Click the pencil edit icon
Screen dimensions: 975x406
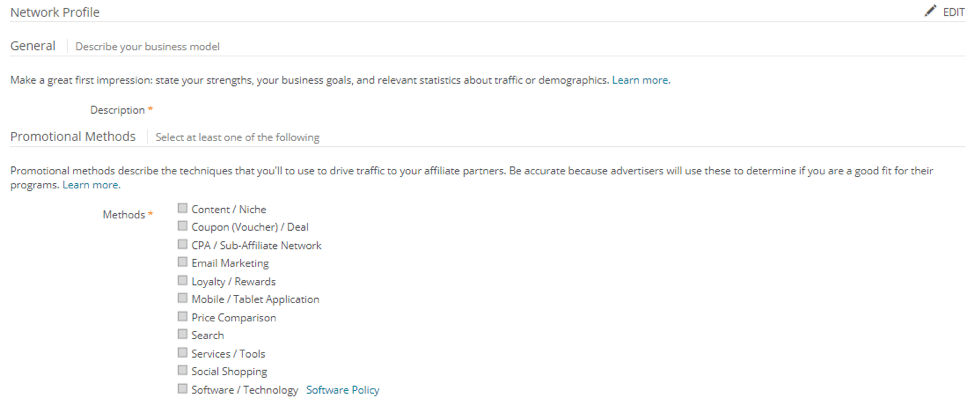pyautogui.click(x=930, y=11)
